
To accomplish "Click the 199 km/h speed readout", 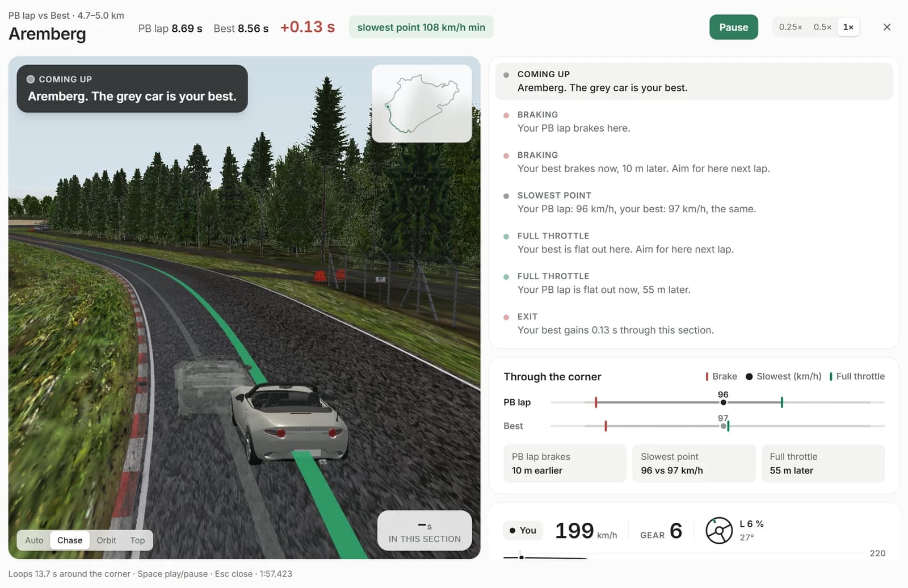I will tap(586, 531).
